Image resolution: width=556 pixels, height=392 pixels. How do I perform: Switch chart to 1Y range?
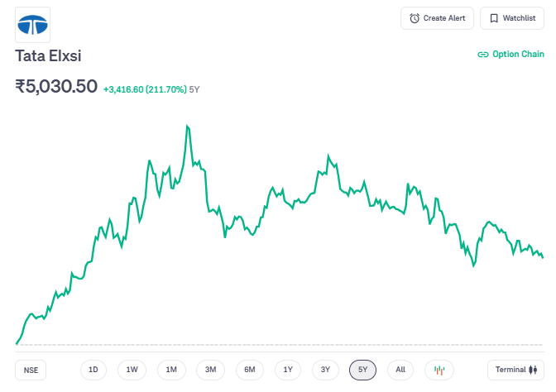point(287,370)
